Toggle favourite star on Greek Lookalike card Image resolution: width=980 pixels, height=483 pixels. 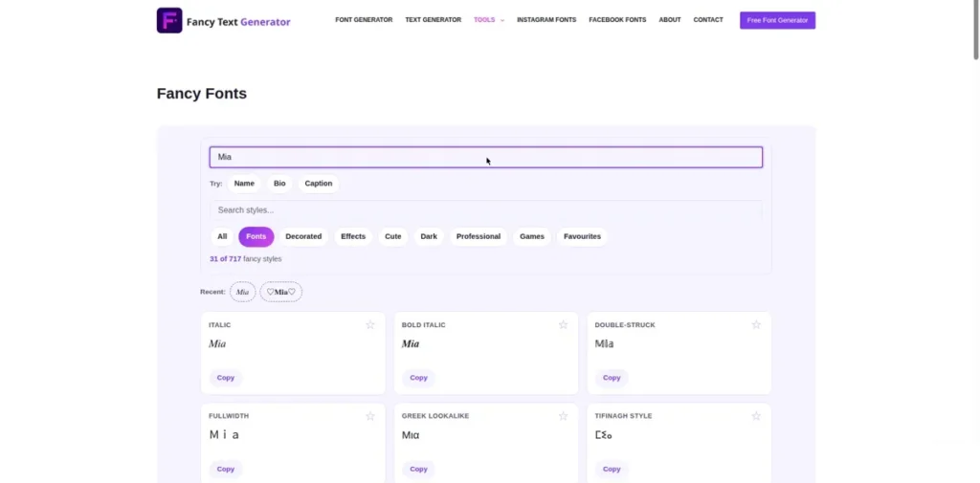[563, 416]
